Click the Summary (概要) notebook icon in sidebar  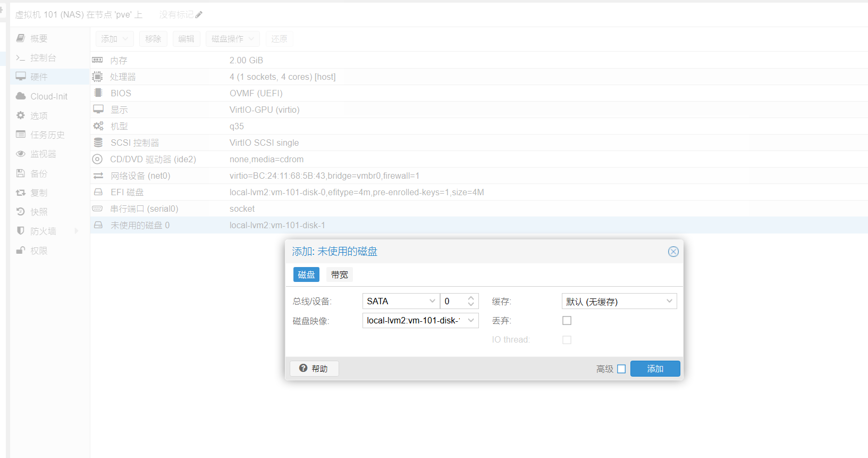click(21, 38)
